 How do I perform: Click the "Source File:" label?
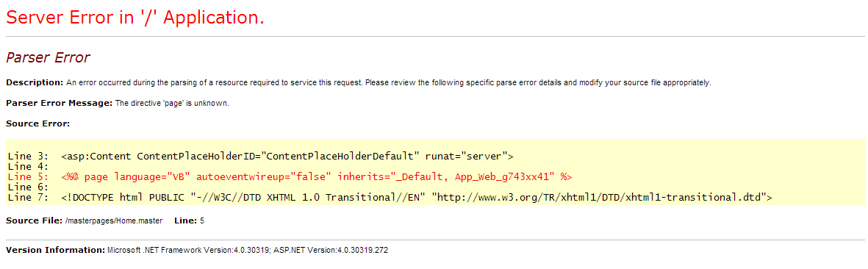[35, 220]
